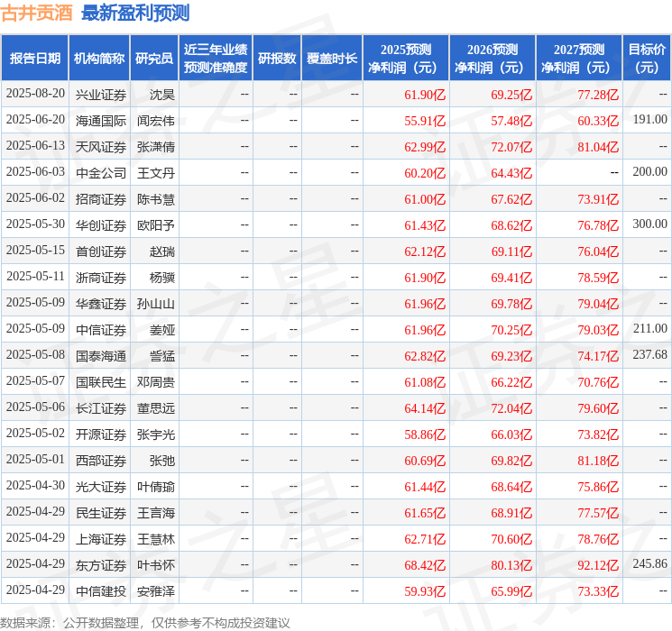Viewport: 672px width, 631px height.
Task: Click the 62.99亿 profit value
Action: [425, 147]
